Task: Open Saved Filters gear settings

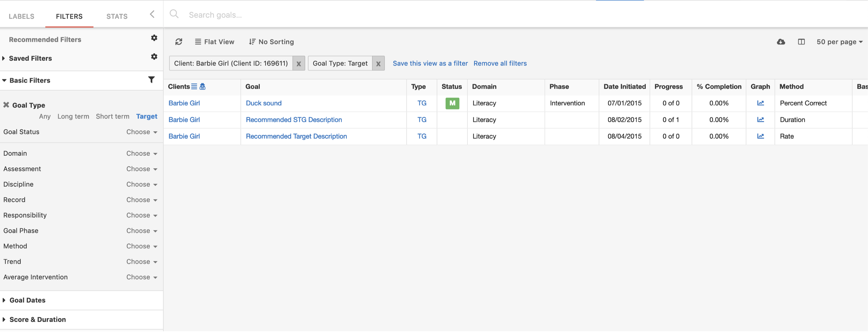Action: pos(154,57)
